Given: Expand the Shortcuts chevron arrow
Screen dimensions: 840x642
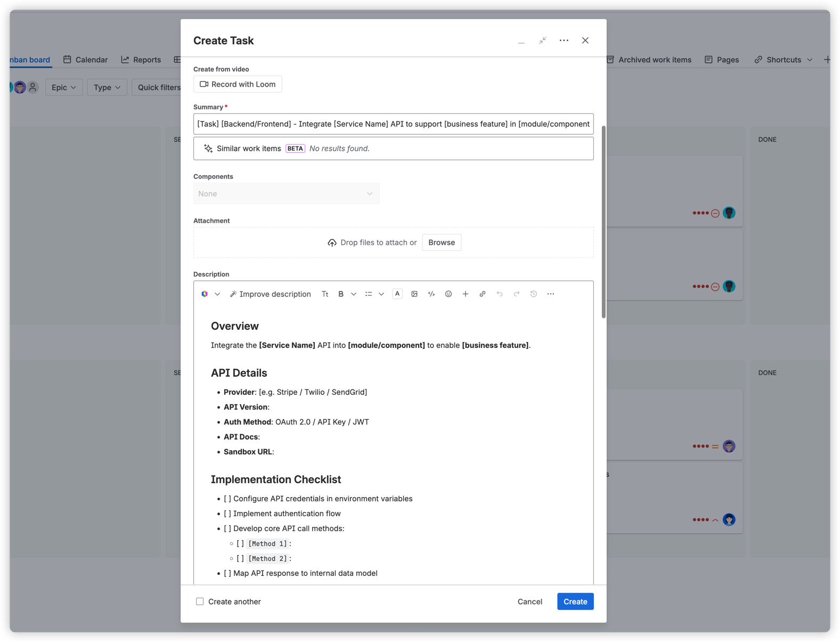Looking at the screenshot, I should click(810, 60).
